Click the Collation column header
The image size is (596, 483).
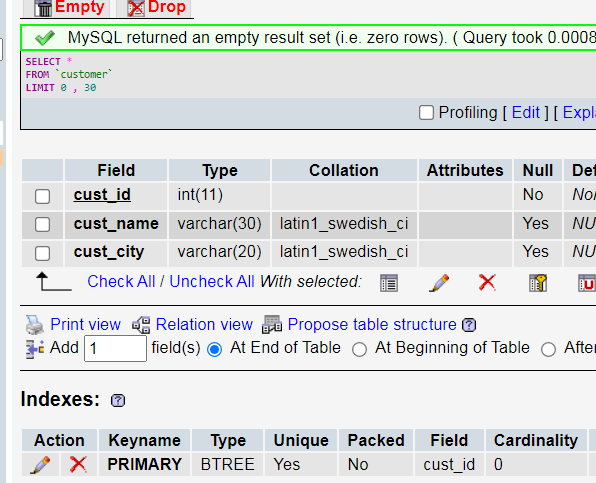click(344, 170)
